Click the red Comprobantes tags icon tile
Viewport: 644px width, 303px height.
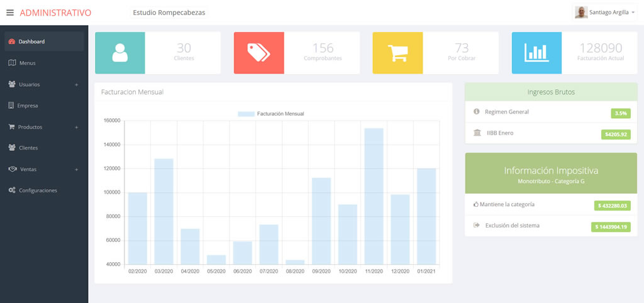(258, 53)
